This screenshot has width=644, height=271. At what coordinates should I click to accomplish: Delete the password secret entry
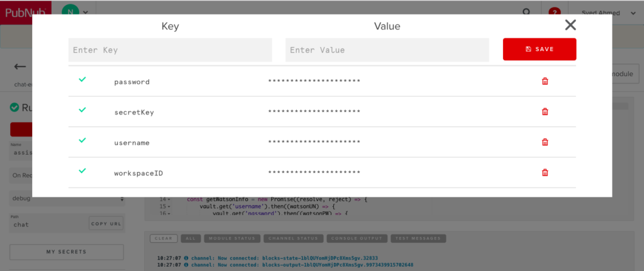pos(545,82)
